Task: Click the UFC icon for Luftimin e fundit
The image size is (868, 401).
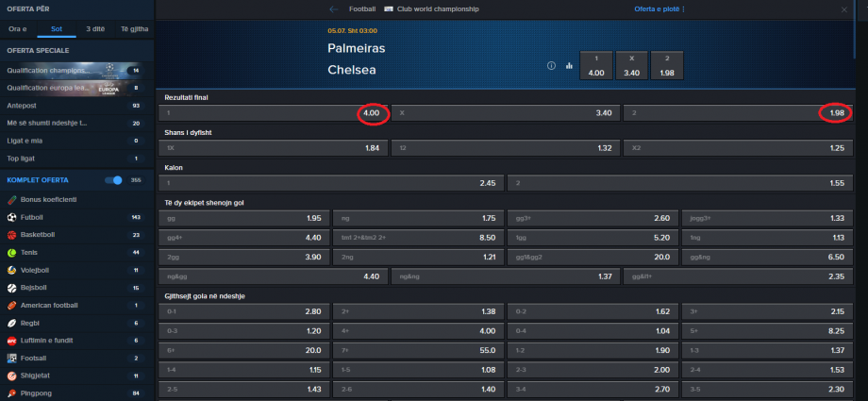Action: 11,341
